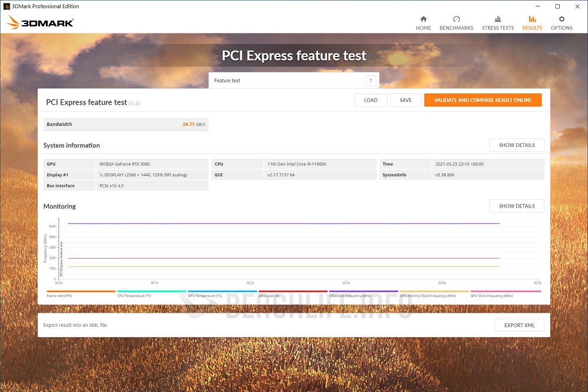Export the result via EXPORT XML

(519, 324)
